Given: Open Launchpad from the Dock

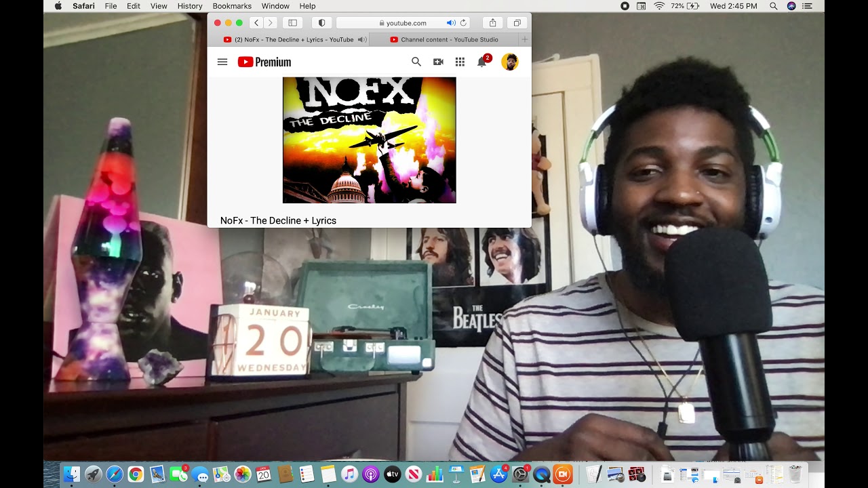Looking at the screenshot, I should (94, 474).
